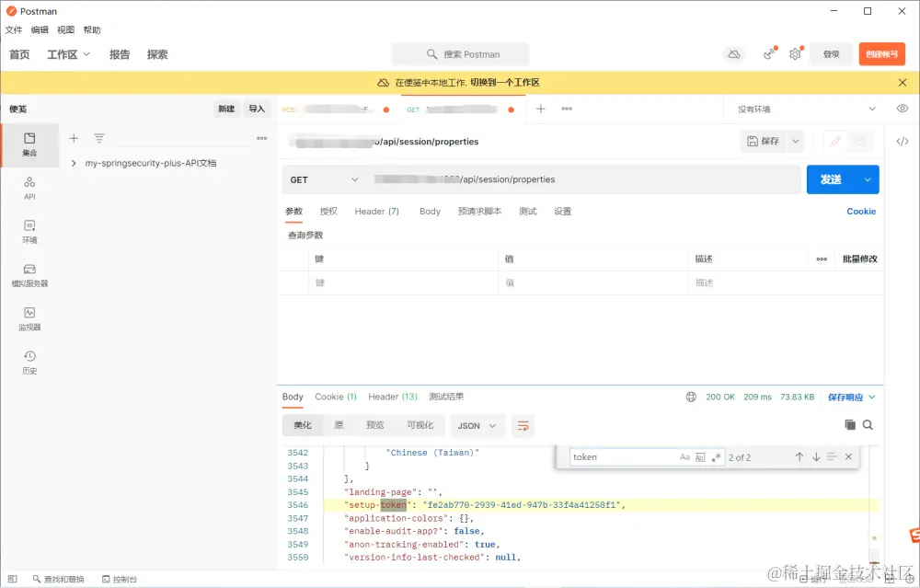
Task: Open the JSON format dropdown
Action: (x=477, y=426)
